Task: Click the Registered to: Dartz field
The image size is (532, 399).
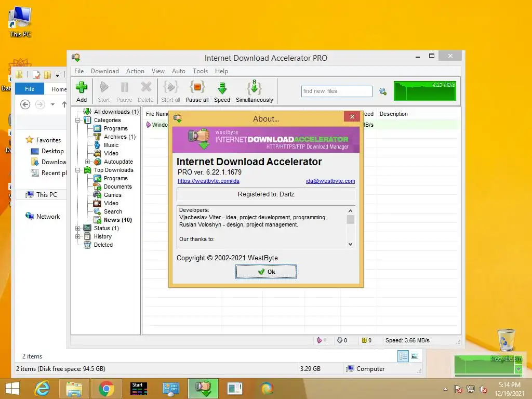Action: point(266,194)
